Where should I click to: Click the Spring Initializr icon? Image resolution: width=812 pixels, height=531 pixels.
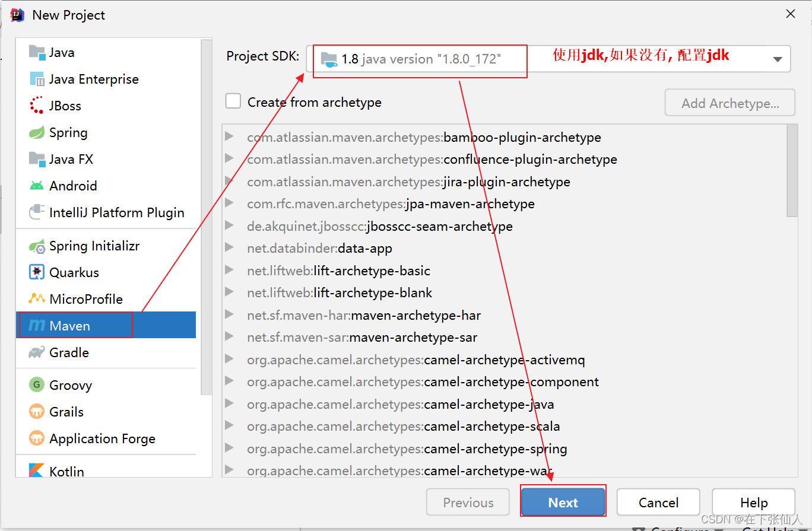pos(37,246)
